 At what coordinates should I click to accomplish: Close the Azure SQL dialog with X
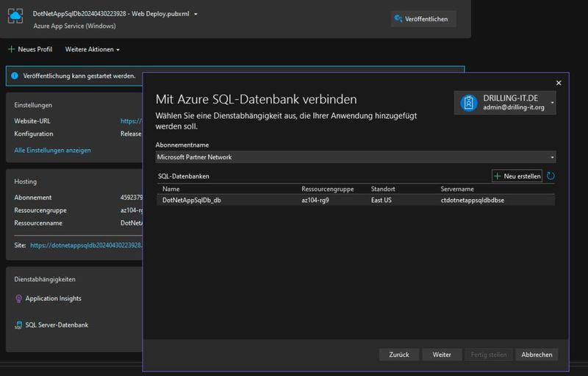click(x=559, y=84)
